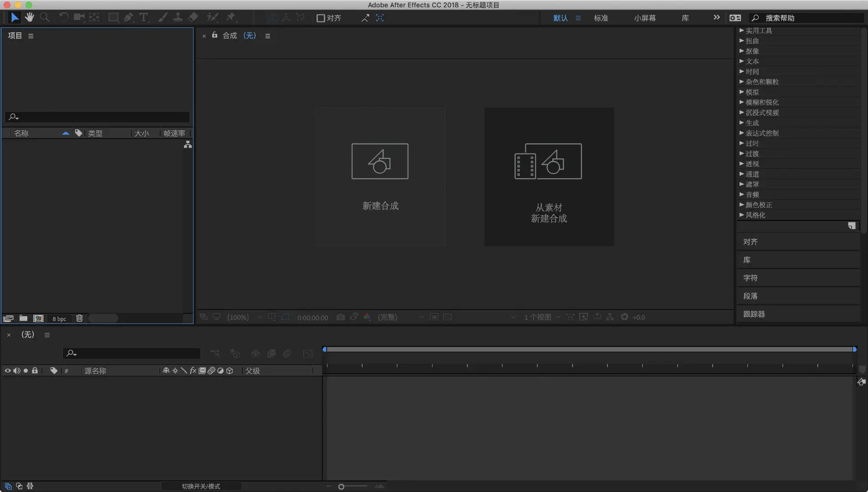Screen dimensions: 868x492
Task: Click the timeline zoom slider handle
Action: tap(341, 487)
